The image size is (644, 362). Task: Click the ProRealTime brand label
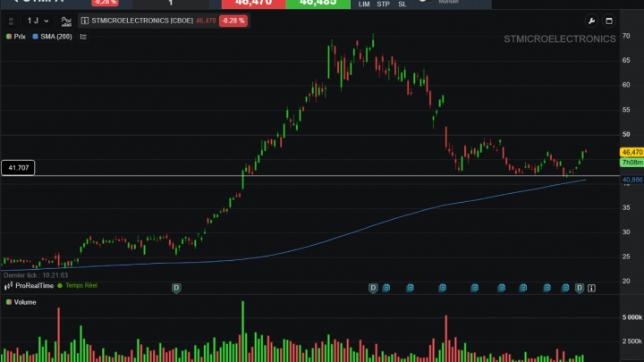coord(35,286)
